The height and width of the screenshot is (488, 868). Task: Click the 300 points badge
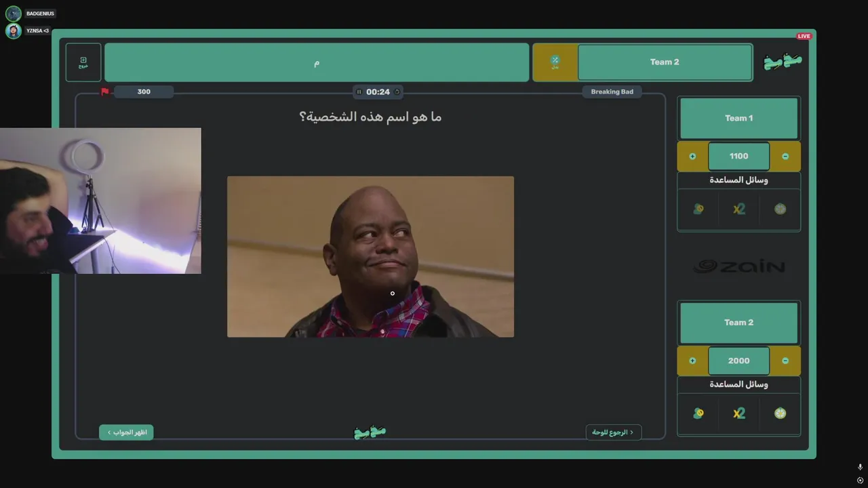[144, 92]
